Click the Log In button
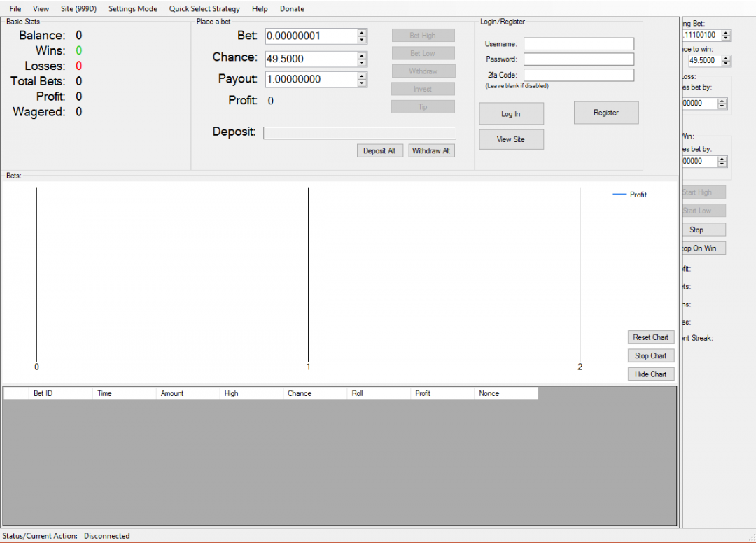 [511, 114]
